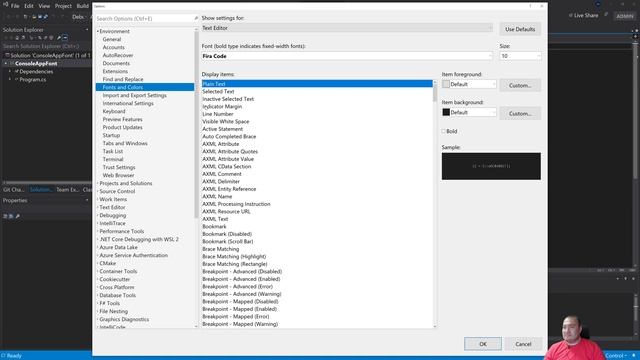Switch to the Git Changes tab

pyautogui.click(x=14, y=190)
